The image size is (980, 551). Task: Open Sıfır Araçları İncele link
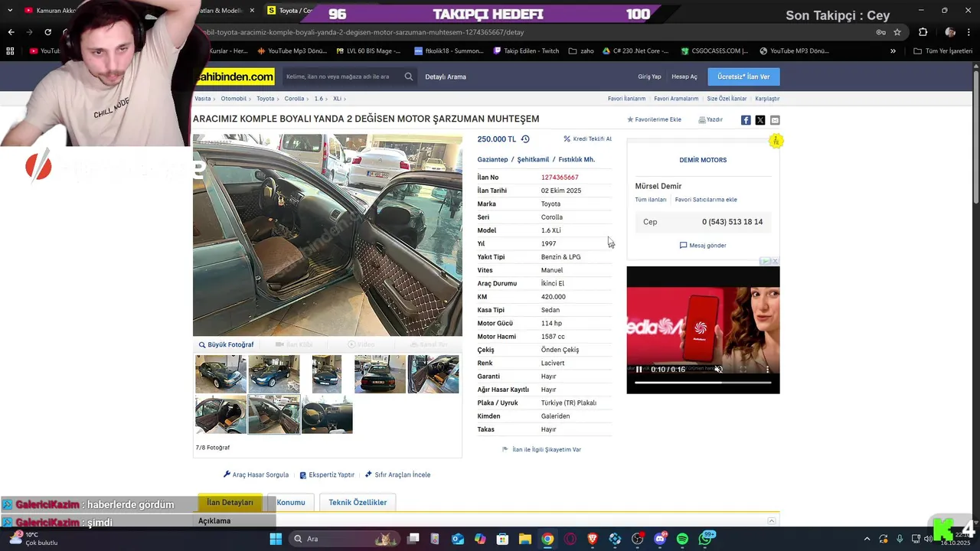398,474
